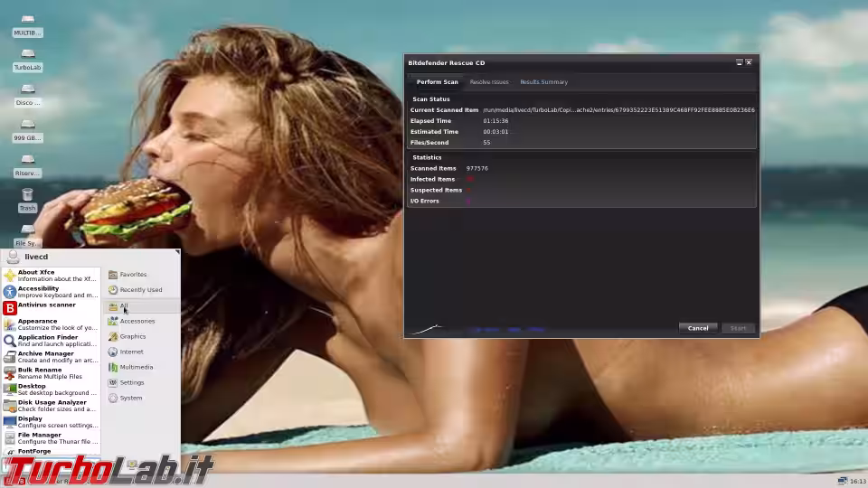
Task: Launch Disk Usage Analyzer
Action: tap(50, 406)
